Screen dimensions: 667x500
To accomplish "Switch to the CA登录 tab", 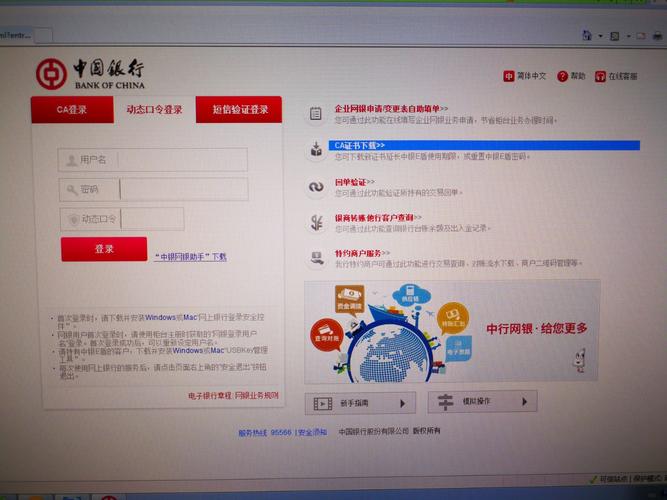I will (x=72, y=110).
